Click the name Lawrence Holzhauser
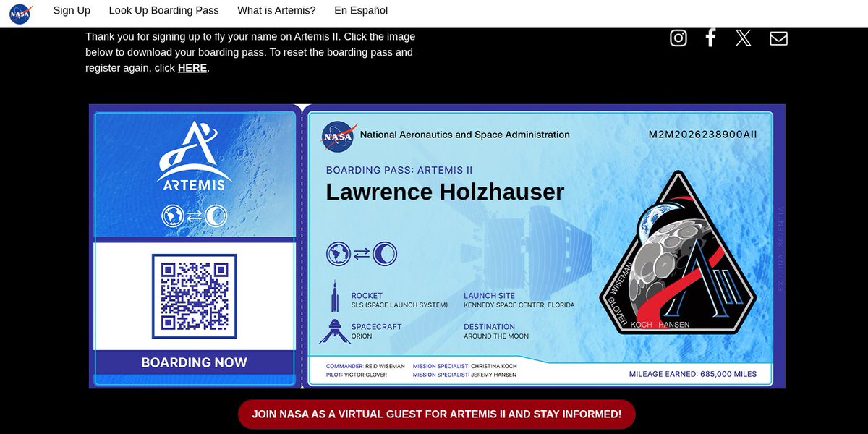Viewport: 868px width, 434px height. point(445,192)
